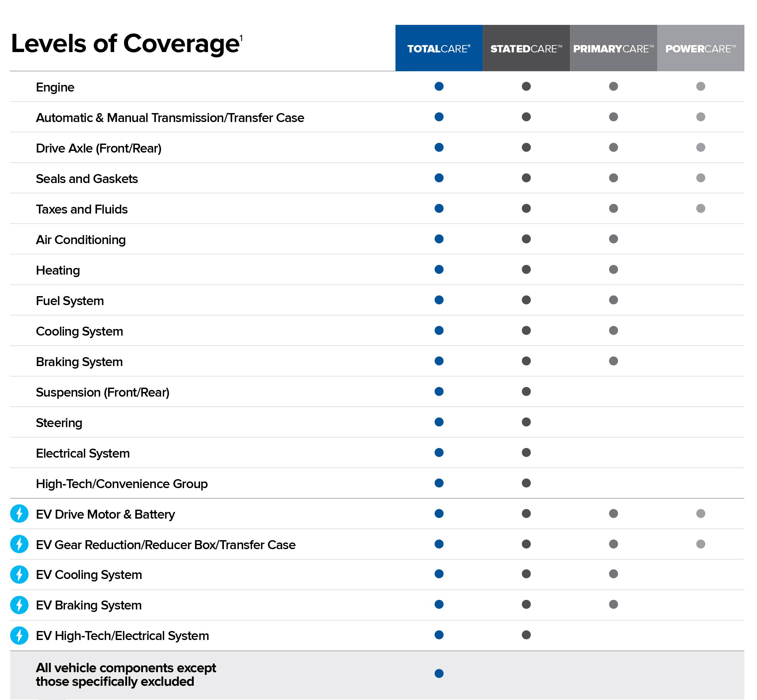757x700 pixels.
Task: Click the StatedCare dot for EV High-Tech/Electrical System
Action: [x=526, y=635]
